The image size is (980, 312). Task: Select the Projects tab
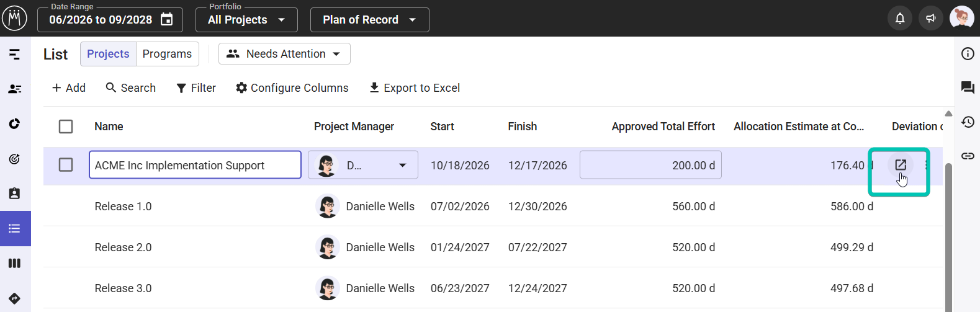click(108, 54)
